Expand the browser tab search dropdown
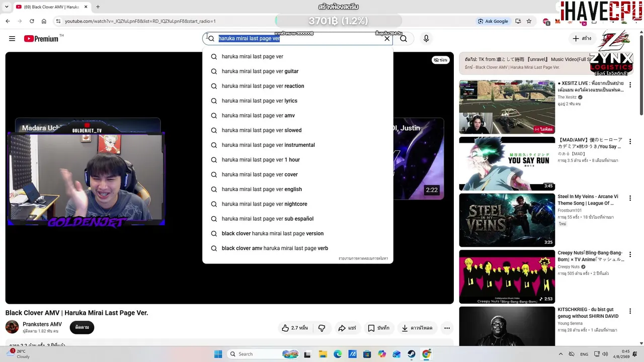Viewport: 644px width, 362px height. [7, 7]
